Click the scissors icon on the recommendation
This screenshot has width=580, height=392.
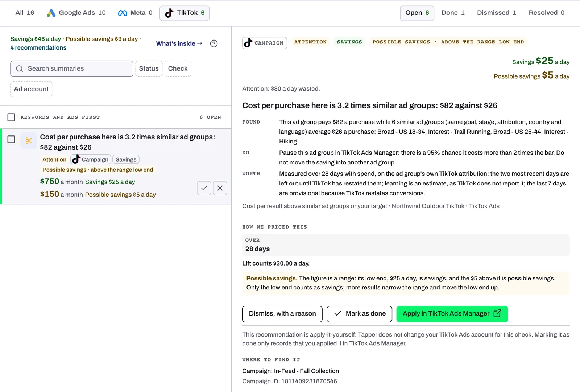tap(29, 141)
